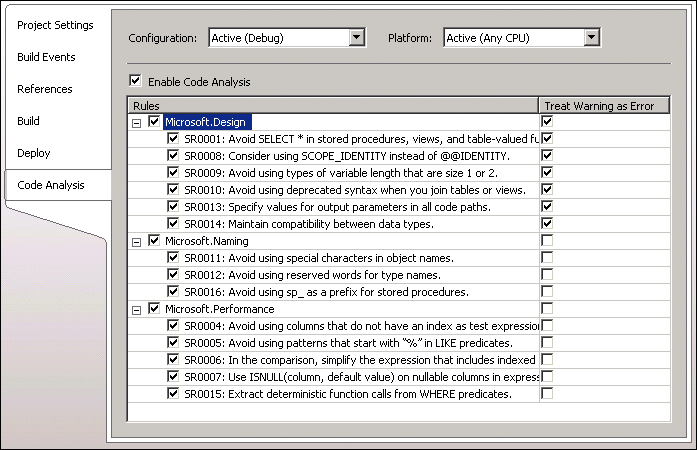Image resolution: width=697 pixels, height=450 pixels.
Task: Switch to the Build Events tab
Action: 46,57
